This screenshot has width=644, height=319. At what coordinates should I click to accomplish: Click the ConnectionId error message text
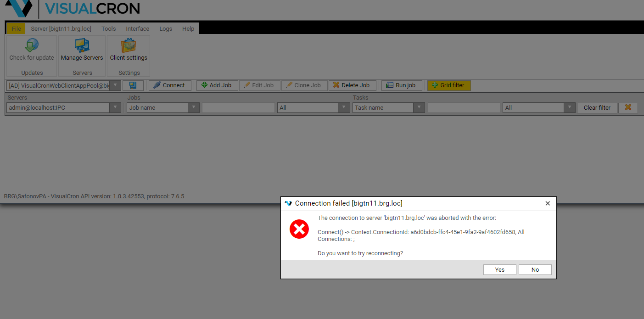(421, 235)
